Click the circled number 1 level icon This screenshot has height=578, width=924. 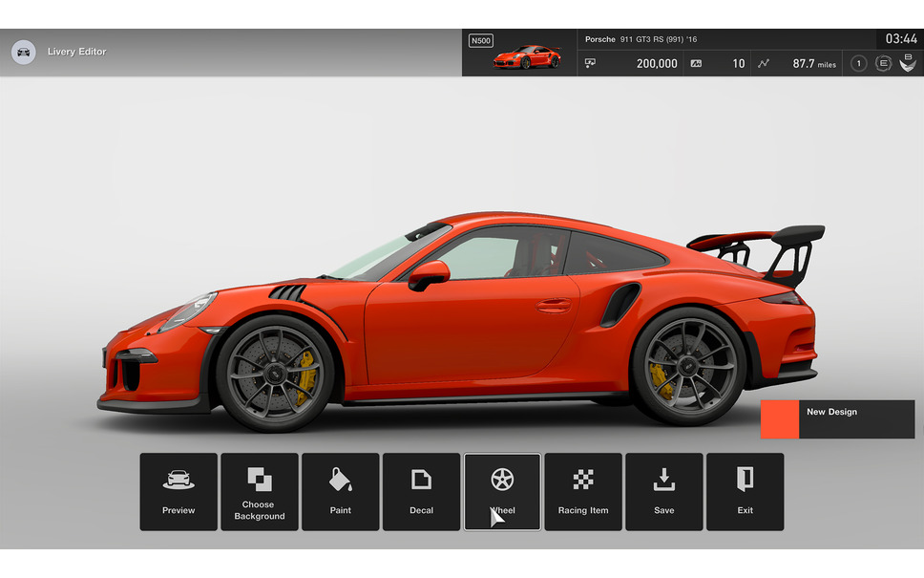[858, 63]
